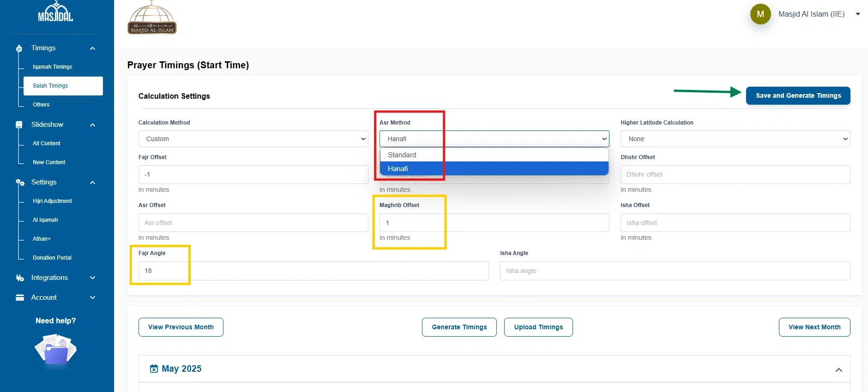Open the Calculation Method dropdown
868x392 pixels.
[253, 139]
